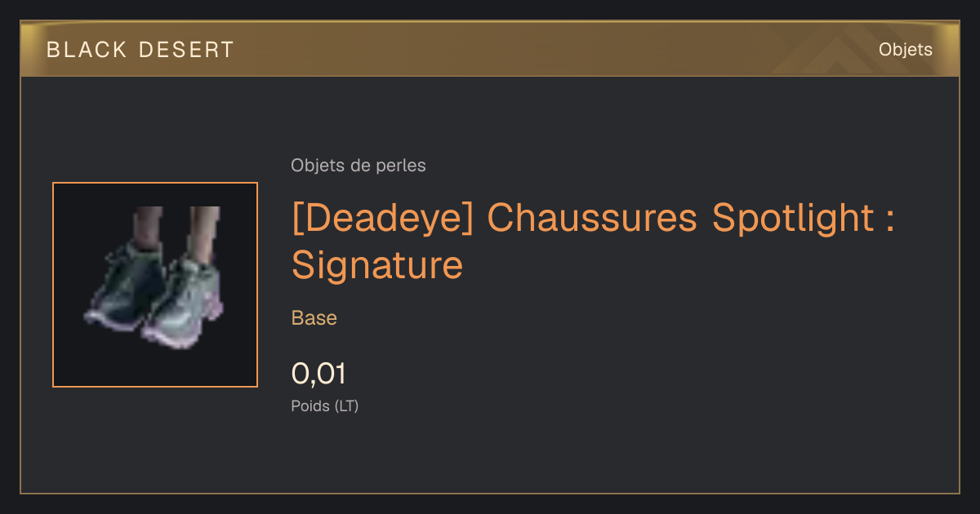Click the word Signature in the title
980x514 pixels.
377,266
